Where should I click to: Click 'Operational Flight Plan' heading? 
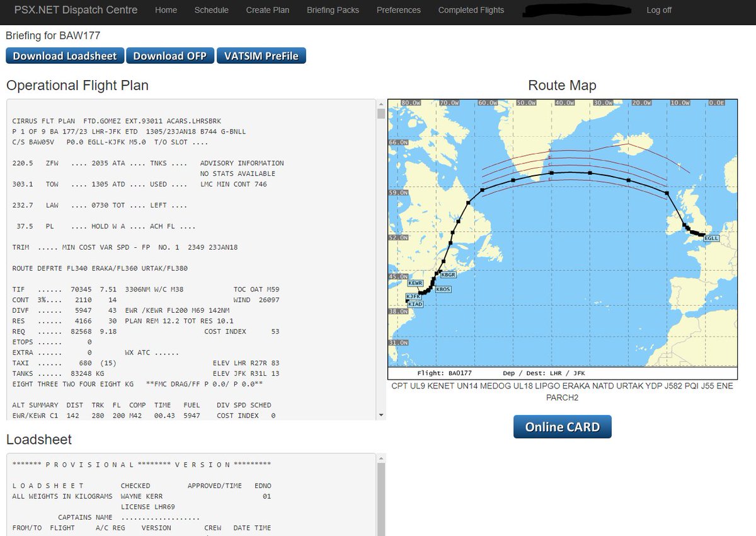pyautogui.click(x=77, y=85)
